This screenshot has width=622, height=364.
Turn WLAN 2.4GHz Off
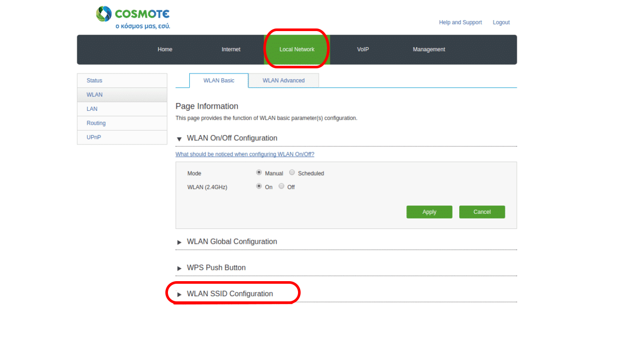click(281, 186)
